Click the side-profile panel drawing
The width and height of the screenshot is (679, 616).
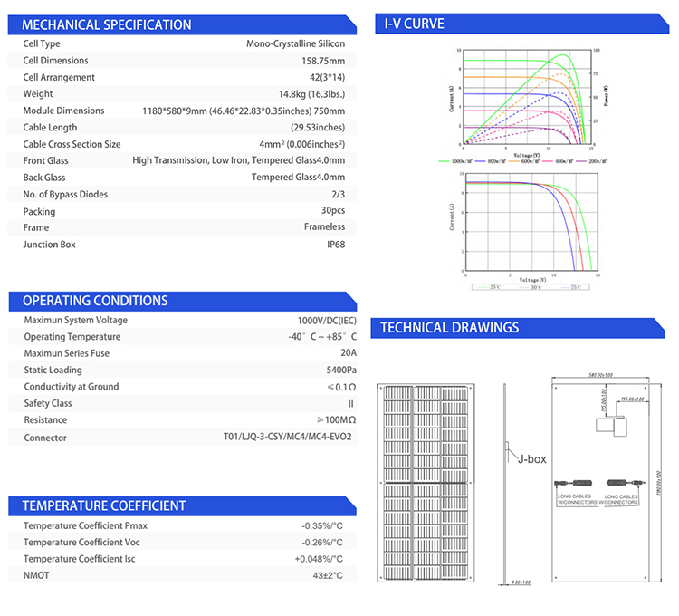tap(505, 484)
